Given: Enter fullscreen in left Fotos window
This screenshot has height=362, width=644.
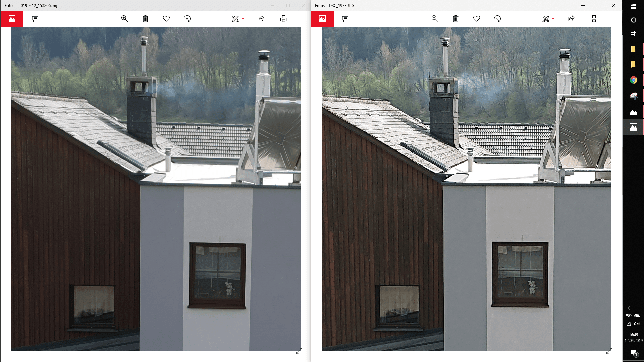Looking at the screenshot, I should [x=299, y=351].
